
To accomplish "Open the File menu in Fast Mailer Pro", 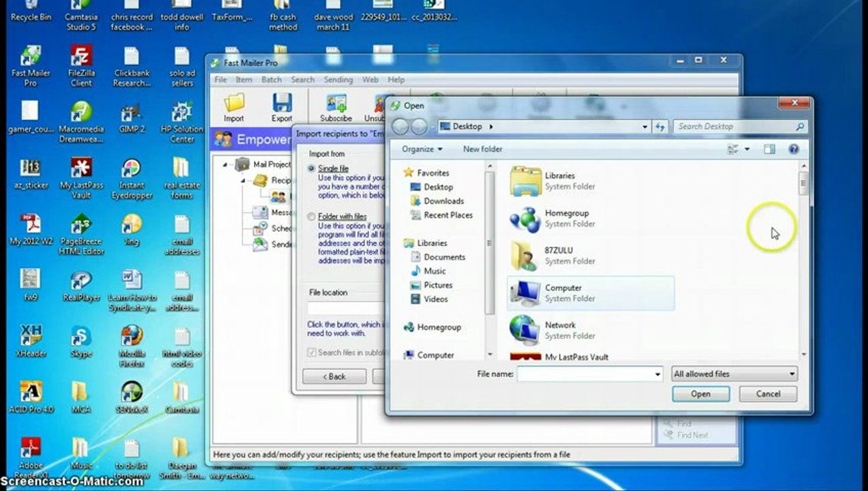I will click(220, 80).
